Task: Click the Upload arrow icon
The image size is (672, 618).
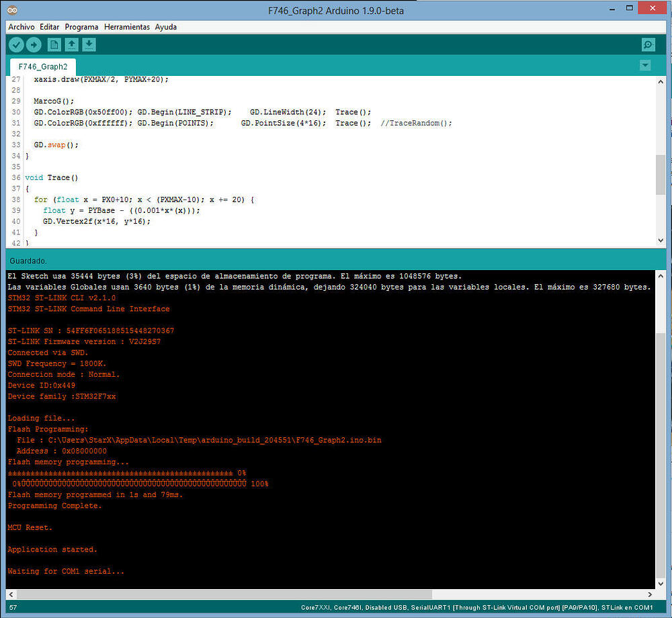Action: [x=33, y=44]
